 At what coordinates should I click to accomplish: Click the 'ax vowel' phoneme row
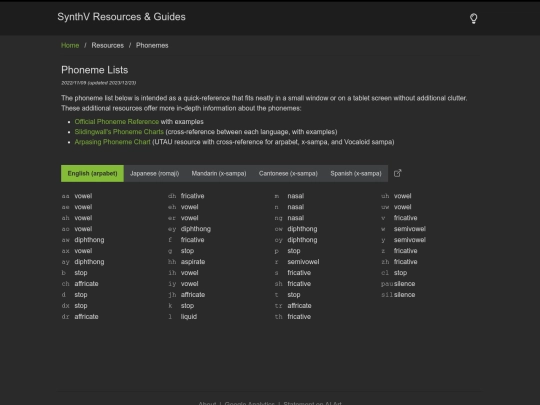coord(77,251)
